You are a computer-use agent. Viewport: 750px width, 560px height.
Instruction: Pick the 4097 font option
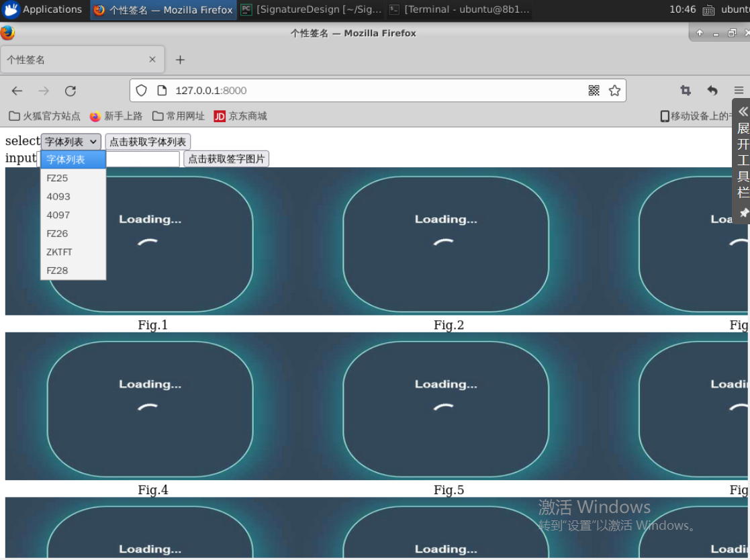[58, 216]
